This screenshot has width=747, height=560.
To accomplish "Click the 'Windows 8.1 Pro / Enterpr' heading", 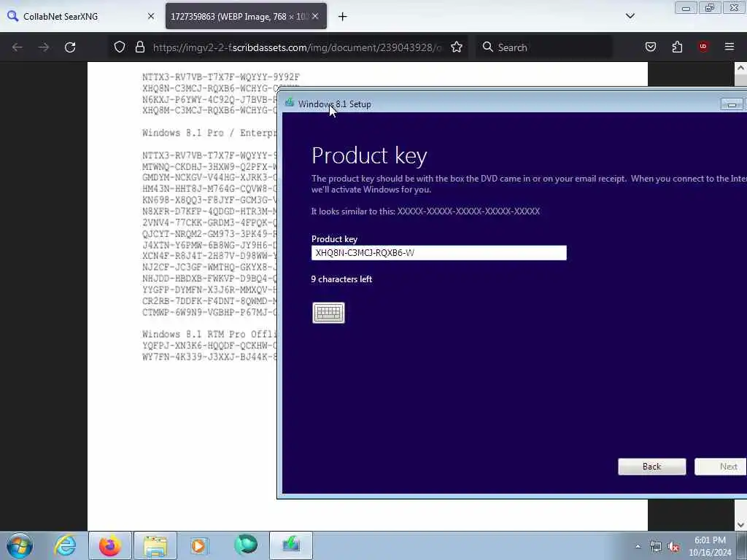I will coord(209,133).
